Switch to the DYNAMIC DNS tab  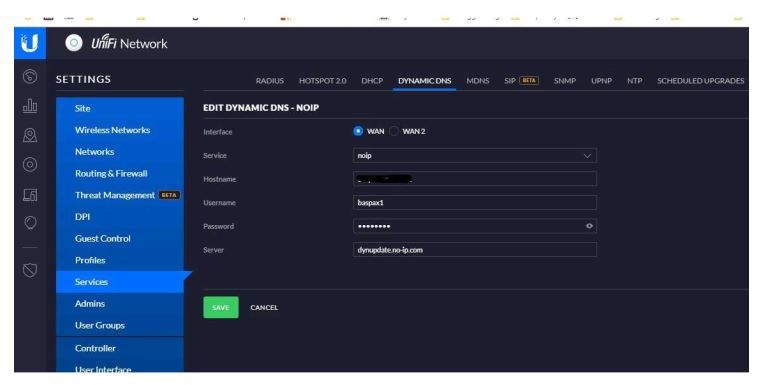[x=424, y=81]
